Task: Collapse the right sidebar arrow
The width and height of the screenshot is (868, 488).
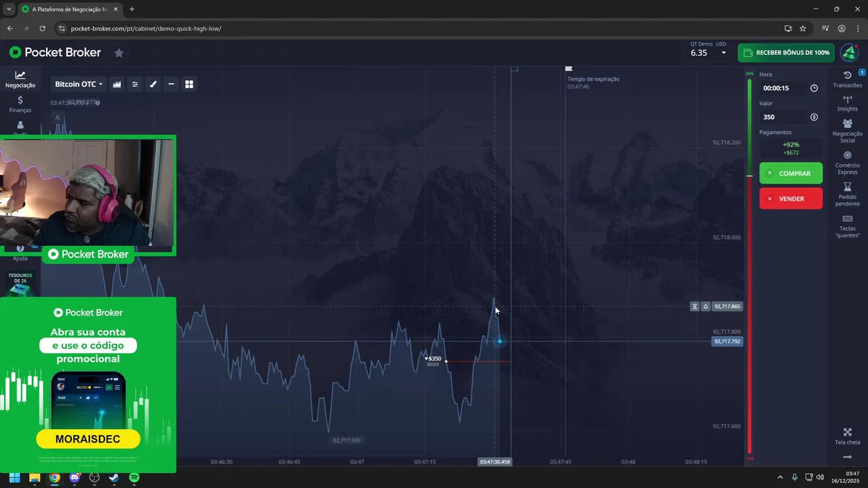Action: point(848,457)
